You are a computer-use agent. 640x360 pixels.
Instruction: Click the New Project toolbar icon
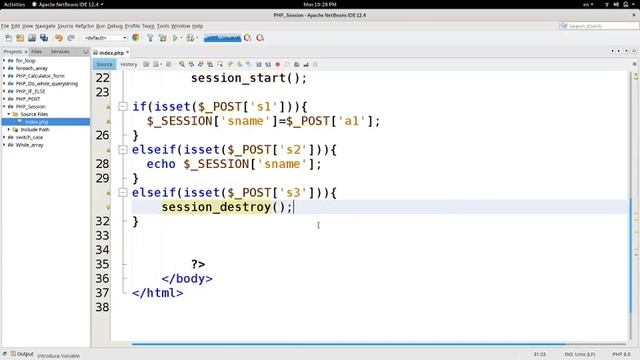click(x=20, y=38)
